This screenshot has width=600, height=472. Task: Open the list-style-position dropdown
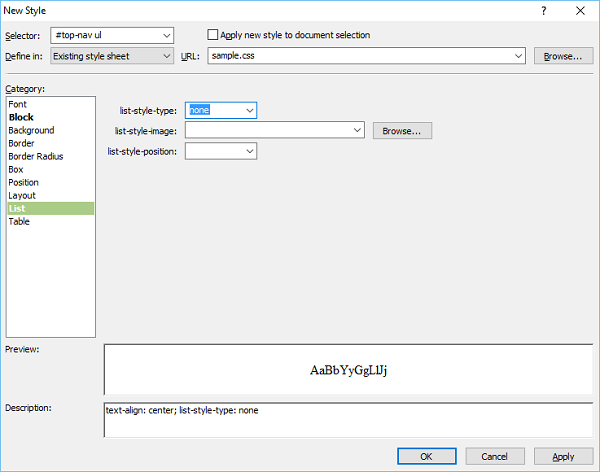[221, 151]
